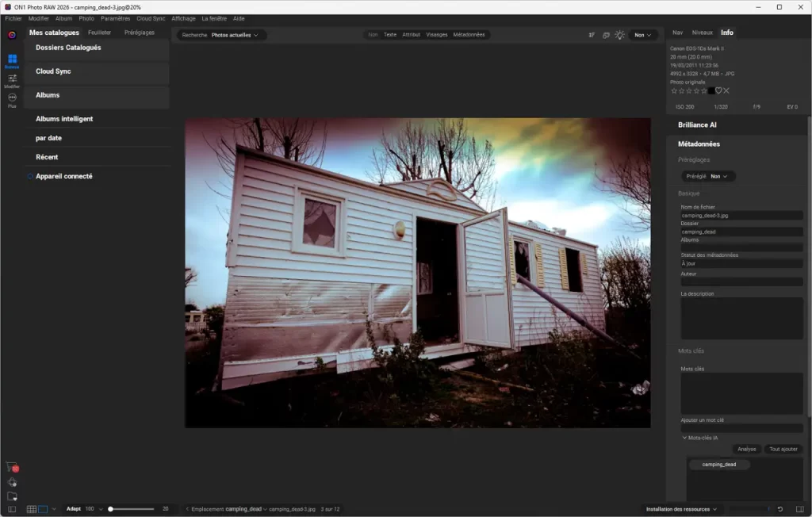Switch to the Niveaux tab
Viewport: 812px width, 517px height.
pos(703,33)
